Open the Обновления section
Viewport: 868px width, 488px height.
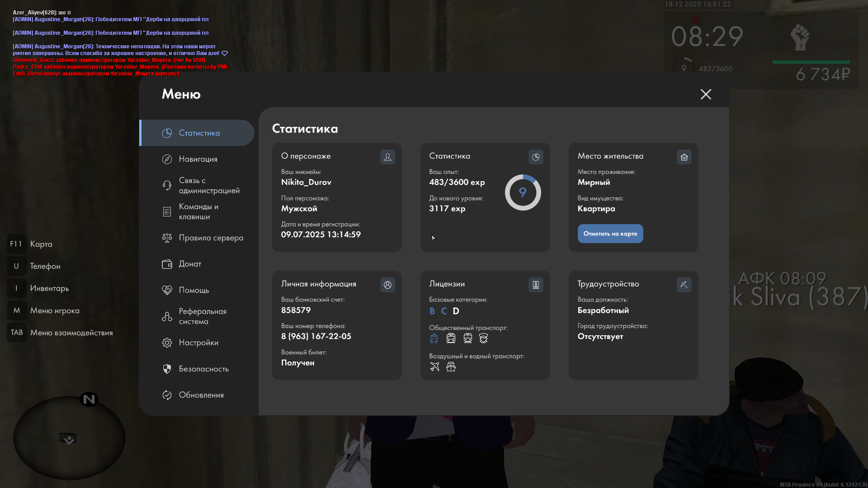pyautogui.click(x=201, y=395)
